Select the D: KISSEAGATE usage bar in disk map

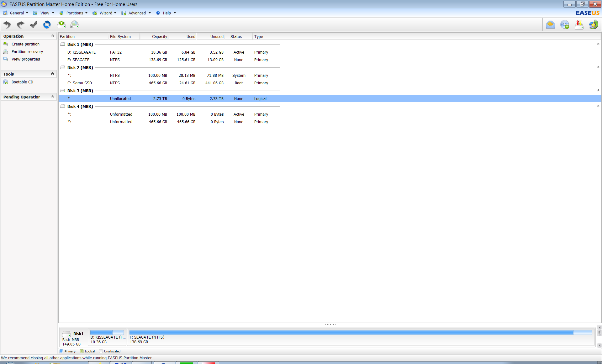[x=107, y=332]
